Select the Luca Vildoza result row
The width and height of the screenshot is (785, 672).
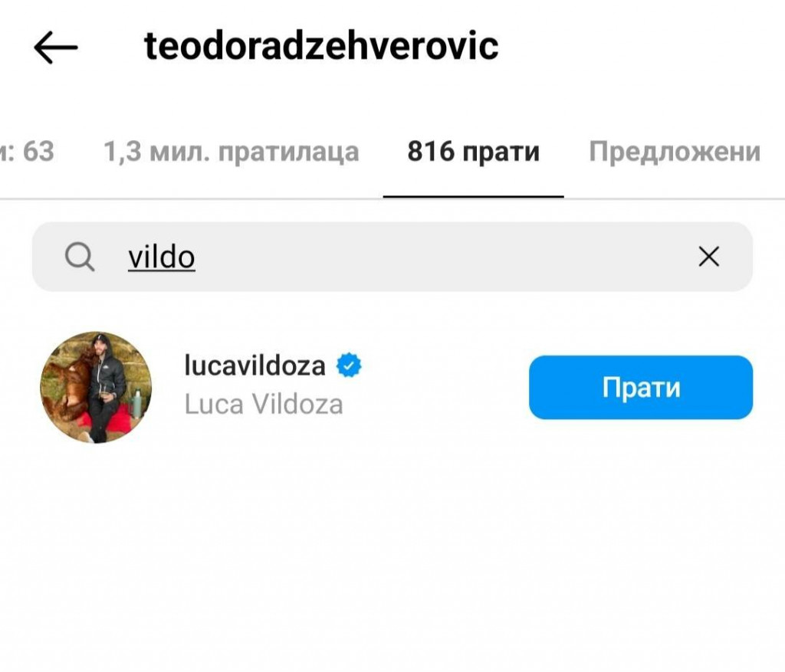coord(392,387)
